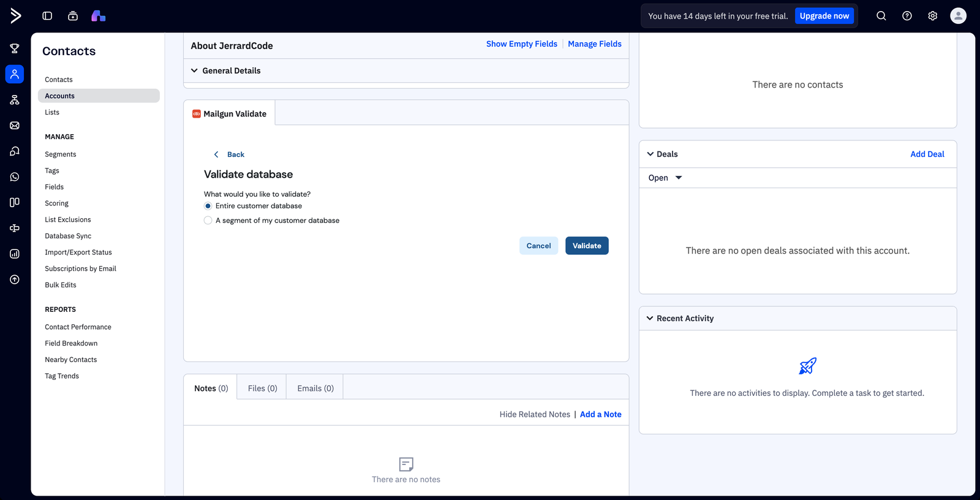Open the Open deals status dropdown

[x=665, y=178]
